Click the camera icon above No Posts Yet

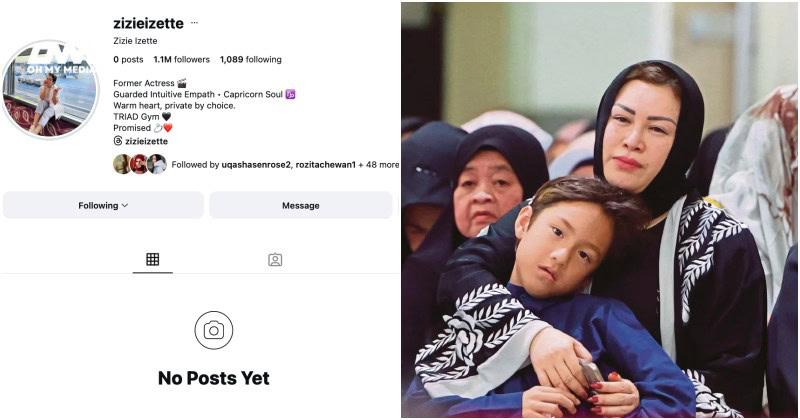(x=214, y=330)
